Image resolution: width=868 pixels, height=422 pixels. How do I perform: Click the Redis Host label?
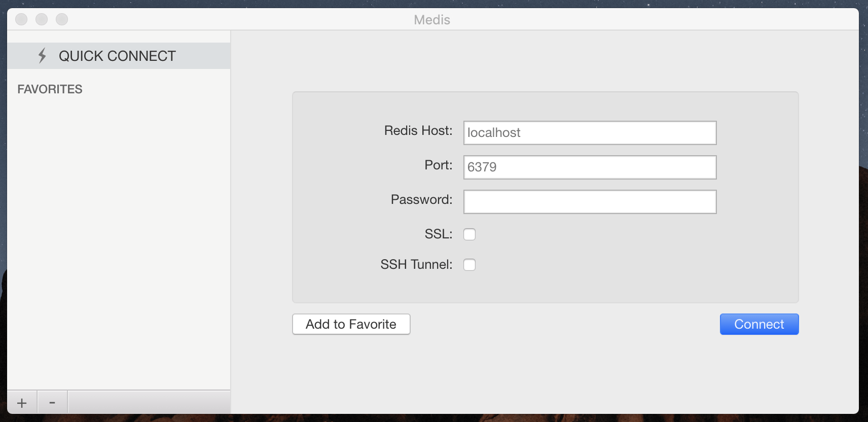tap(417, 131)
